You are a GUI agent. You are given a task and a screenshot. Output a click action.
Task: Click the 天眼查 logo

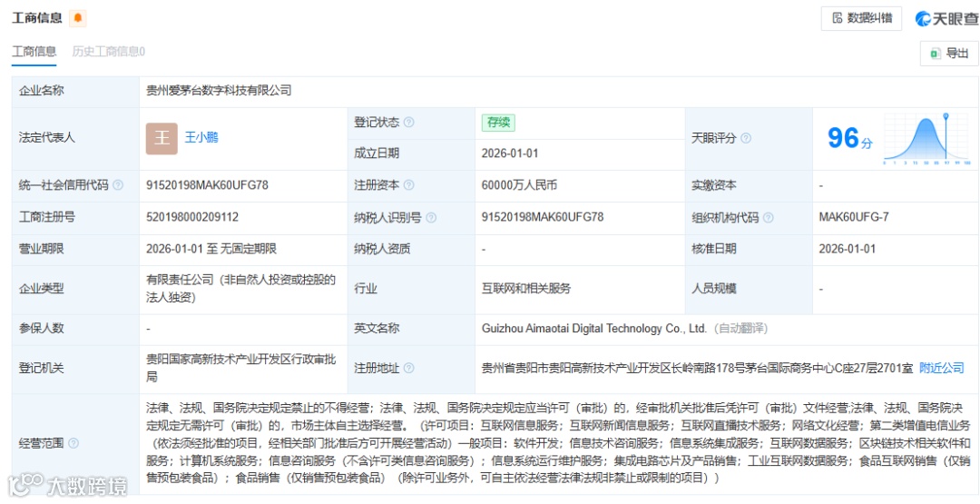946,19
